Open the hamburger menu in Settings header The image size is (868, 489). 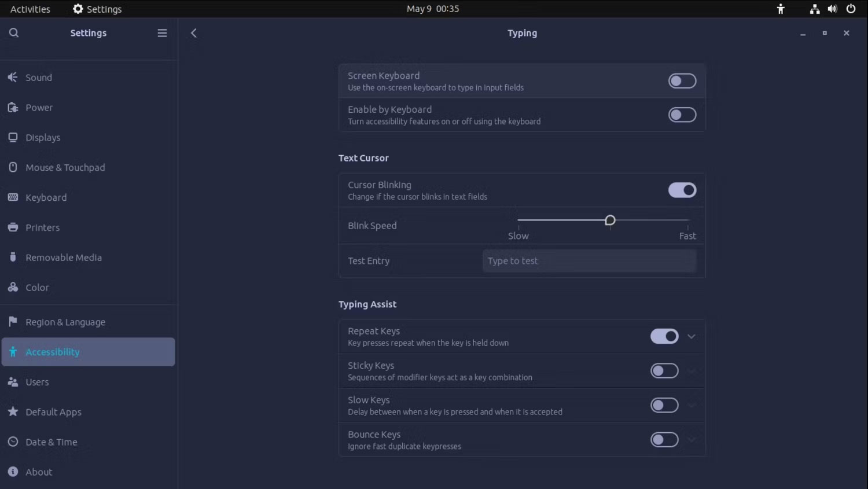click(x=162, y=33)
